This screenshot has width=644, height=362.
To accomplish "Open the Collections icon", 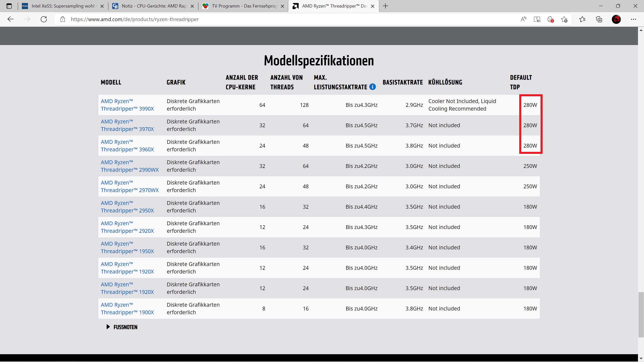I will (599, 19).
